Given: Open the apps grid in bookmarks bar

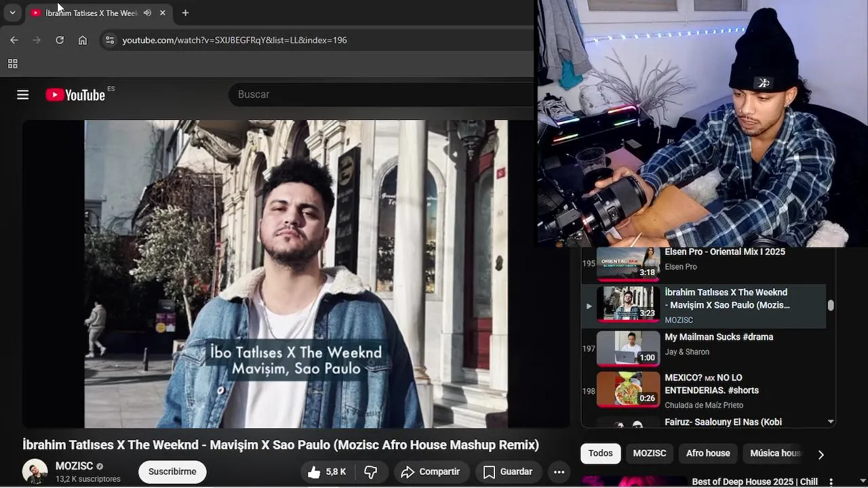Looking at the screenshot, I should point(12,64).
